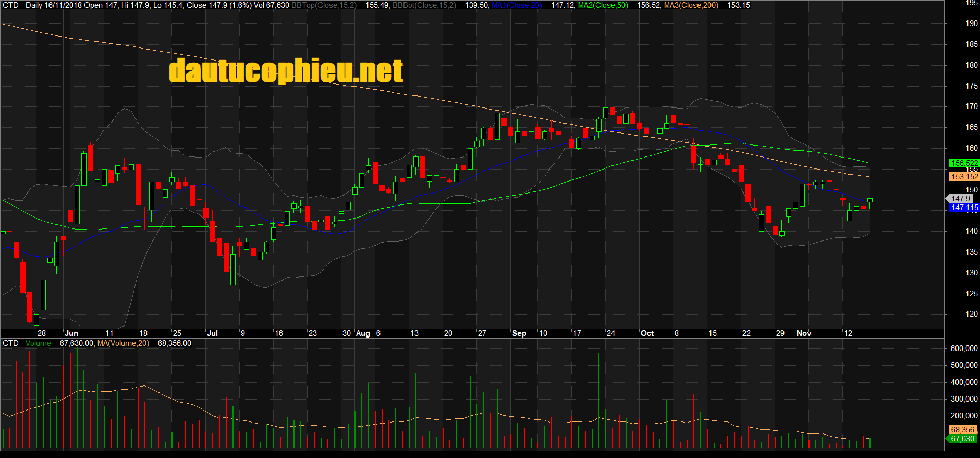Click the 156.522 MA2 price label

click(964, 163)
